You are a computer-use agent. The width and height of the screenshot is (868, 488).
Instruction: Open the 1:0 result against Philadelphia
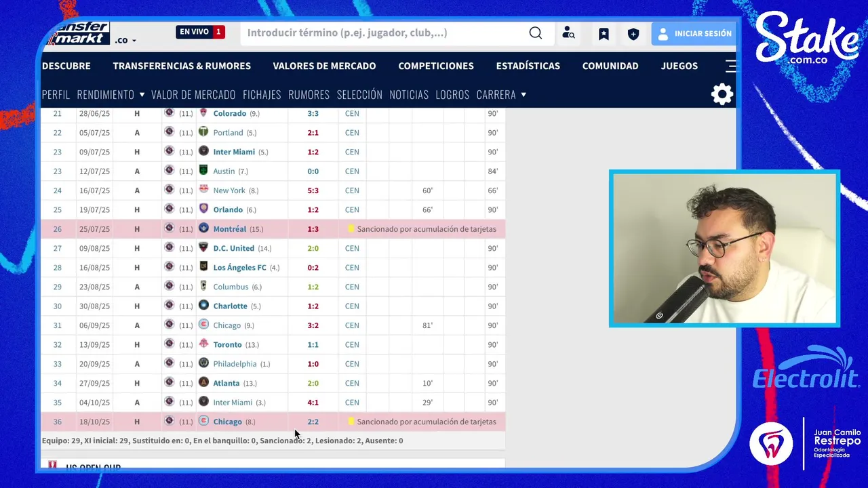point(313,364)
